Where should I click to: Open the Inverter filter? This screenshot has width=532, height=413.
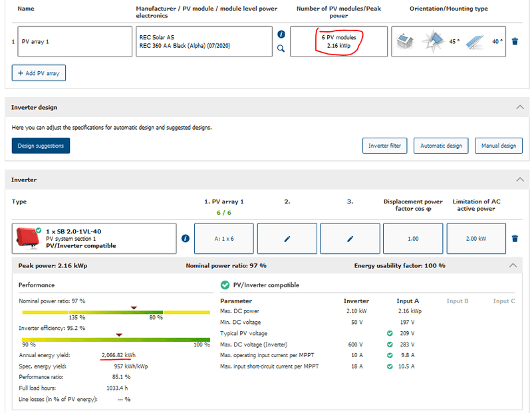[x=385, y=146]
